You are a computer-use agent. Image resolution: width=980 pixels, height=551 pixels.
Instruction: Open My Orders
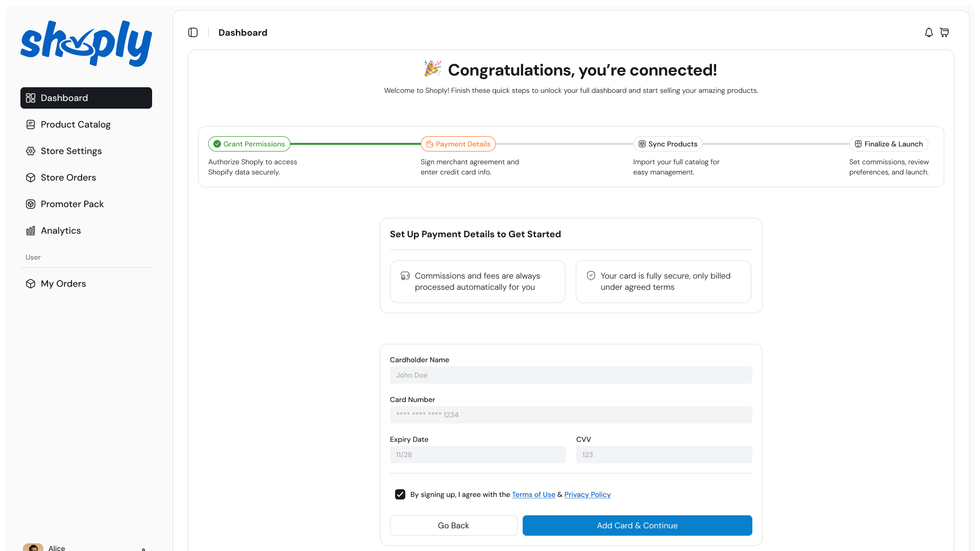pos(86,284)
